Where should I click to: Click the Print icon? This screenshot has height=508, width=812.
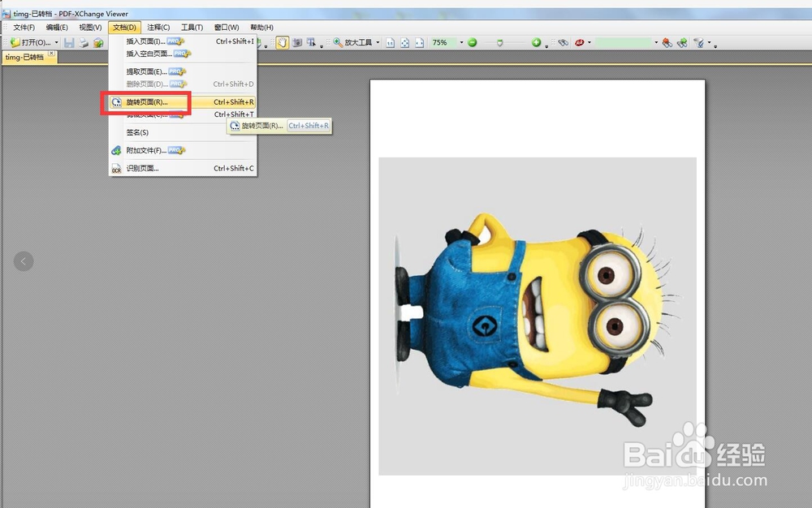[84, 42]
